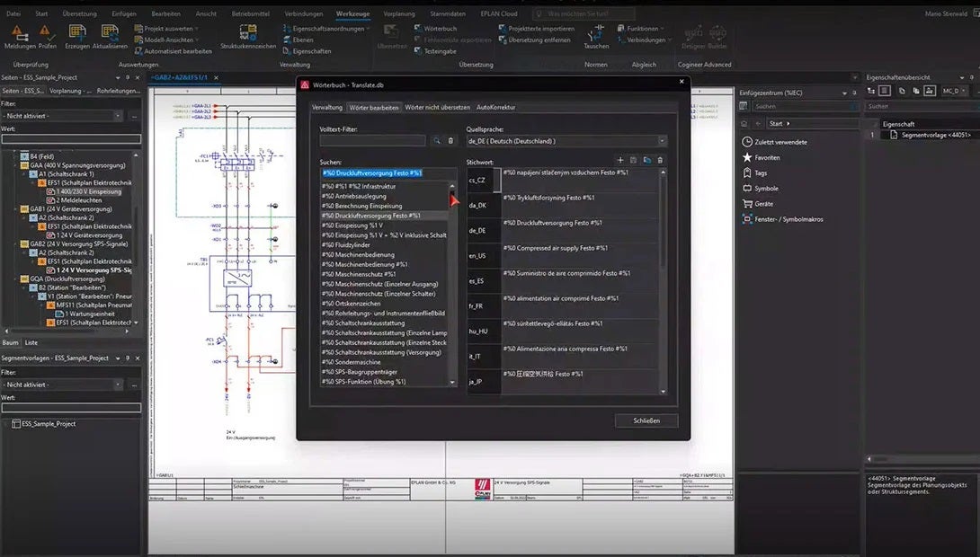Image resolution: width=980 pixels, height=557 pixels.
Task: Open Strukturkennzeichen from the ribbon
Action: click(248, 34)
